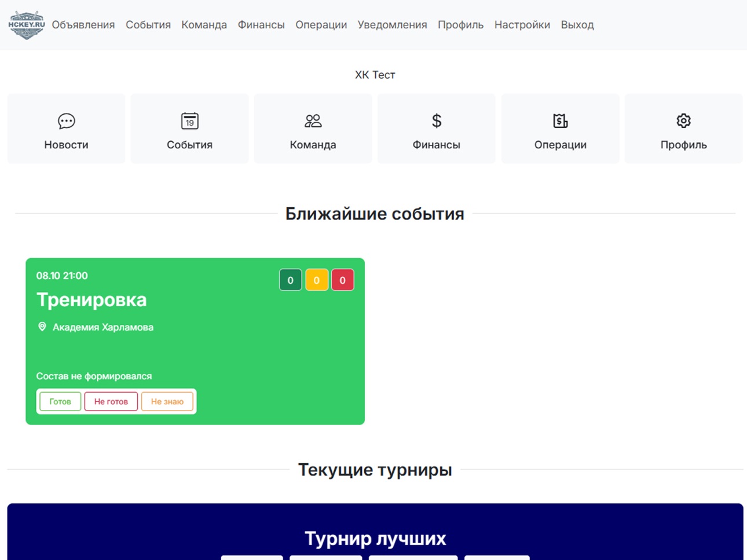Select Финансы in the top navigation bar
This screenshot has height=560, width=747.
(x=261, y=25)
